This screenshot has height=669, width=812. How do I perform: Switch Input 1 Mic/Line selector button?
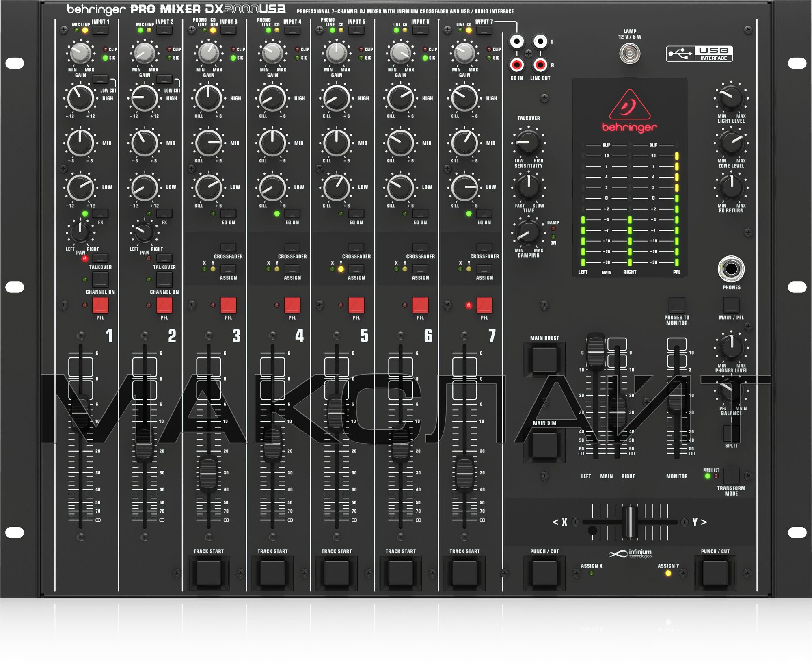coord(100,30)
